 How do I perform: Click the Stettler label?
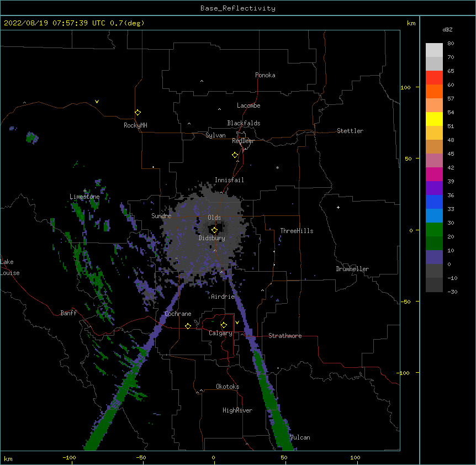(350, 131)
